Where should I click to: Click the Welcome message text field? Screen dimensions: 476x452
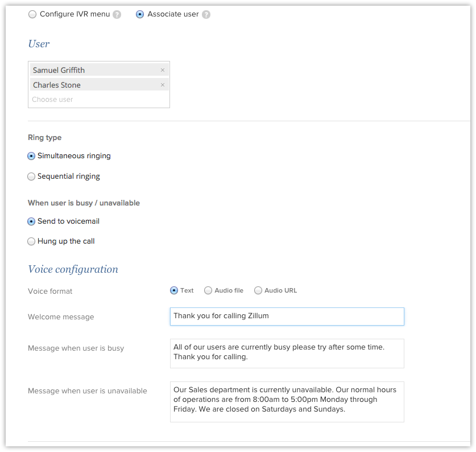(287, 317)
